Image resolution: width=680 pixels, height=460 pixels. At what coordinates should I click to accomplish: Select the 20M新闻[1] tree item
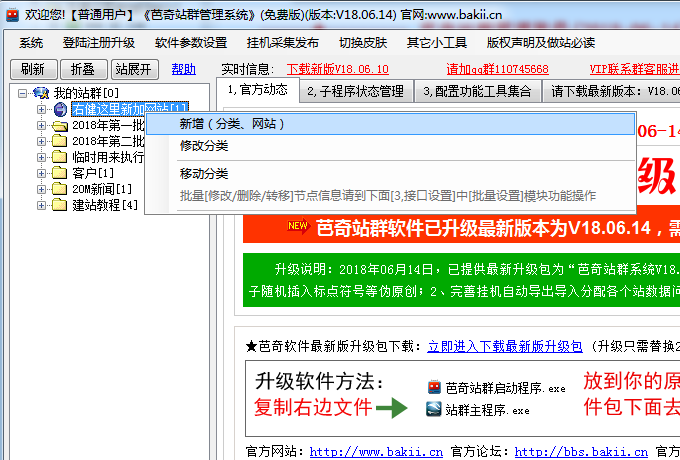(x=102, y=189)
